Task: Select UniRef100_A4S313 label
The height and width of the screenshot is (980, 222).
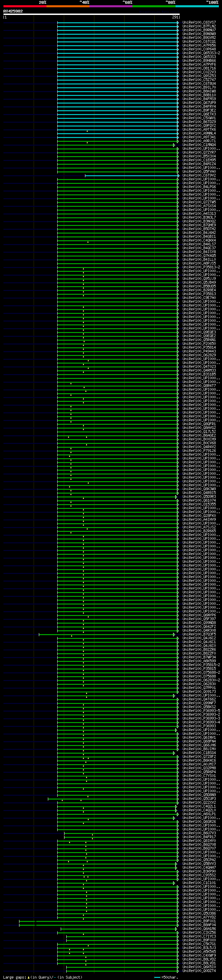Action: pos(199,213)
